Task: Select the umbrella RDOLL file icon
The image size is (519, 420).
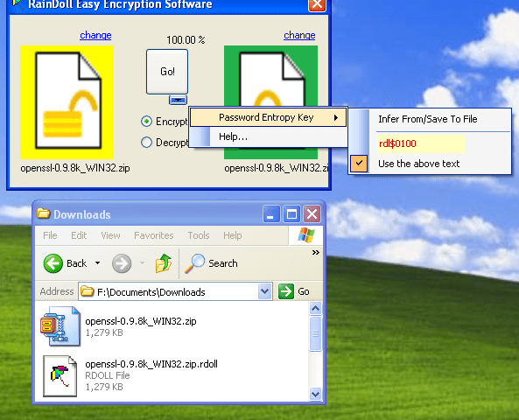Action: 60,376
